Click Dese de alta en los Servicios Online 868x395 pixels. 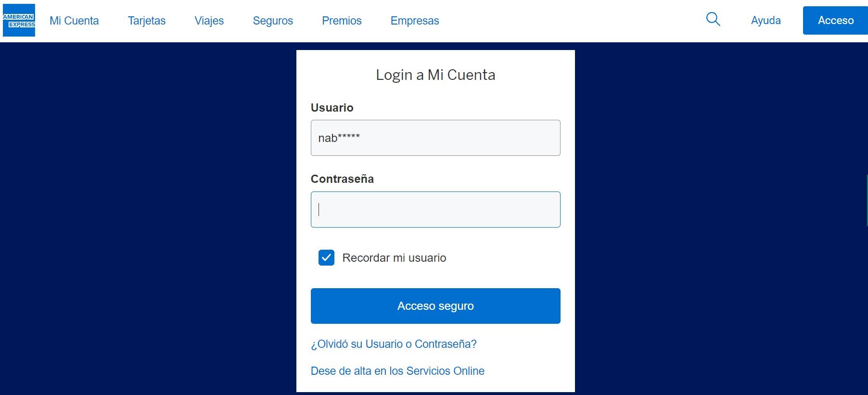coord(397,371)
